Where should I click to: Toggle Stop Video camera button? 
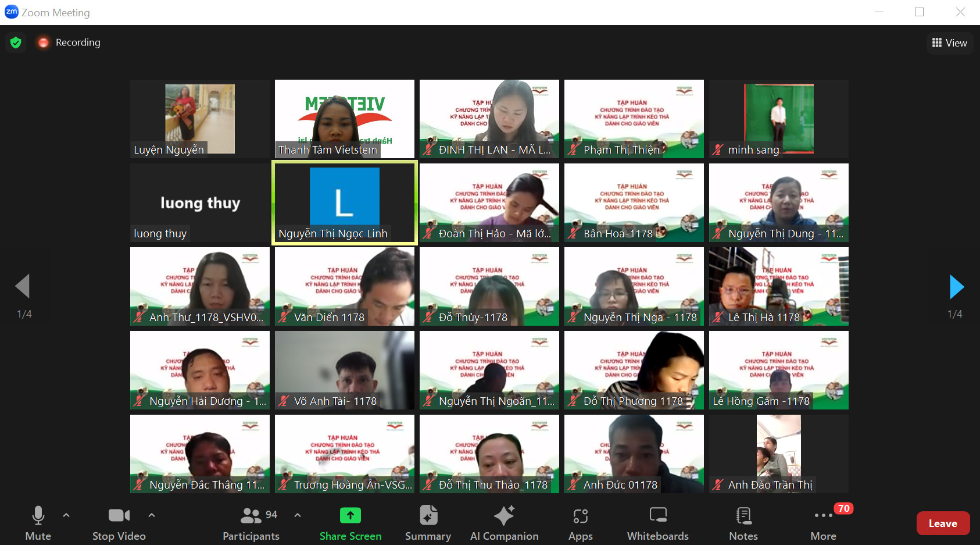pyautogui.click(x=119, y=523)
